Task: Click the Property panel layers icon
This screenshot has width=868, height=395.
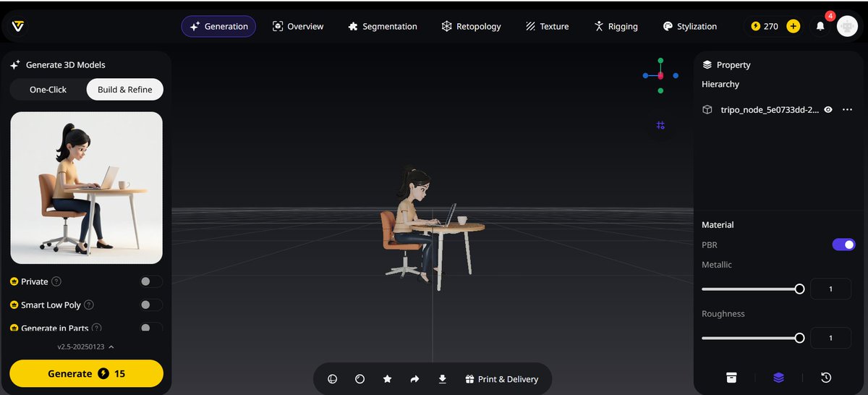Action: 707,64
